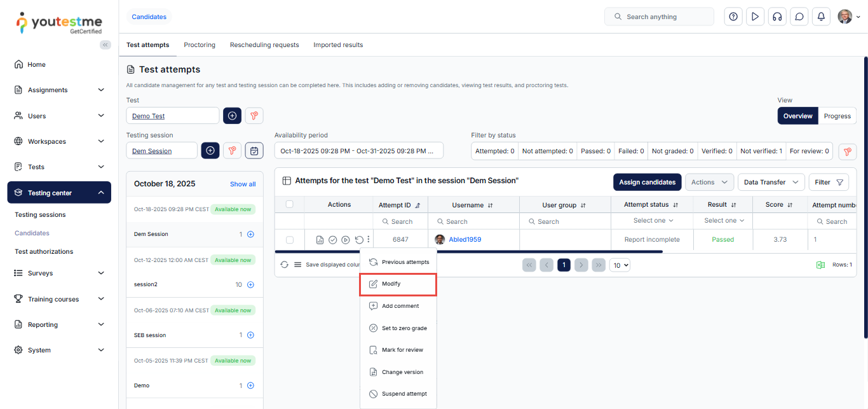Viewport: 868px width, 409px height.
Task: Open the notifications bell icon
Action: (x=821, y=17)
